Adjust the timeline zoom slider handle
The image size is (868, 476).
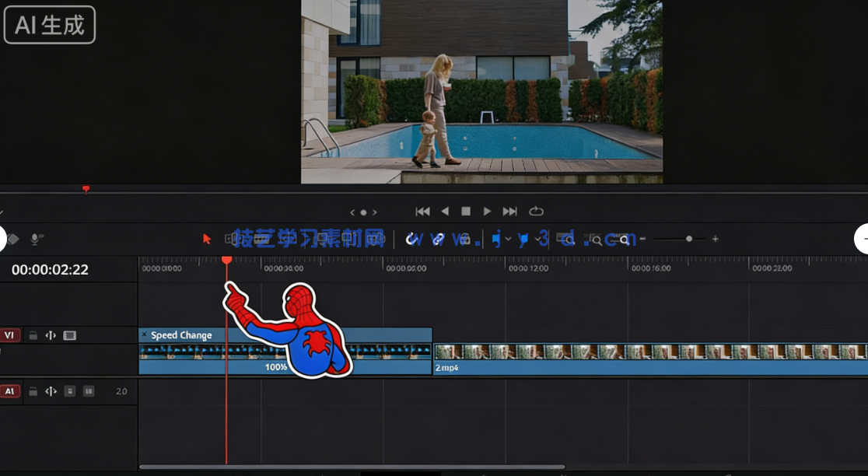tap(688, 239)
